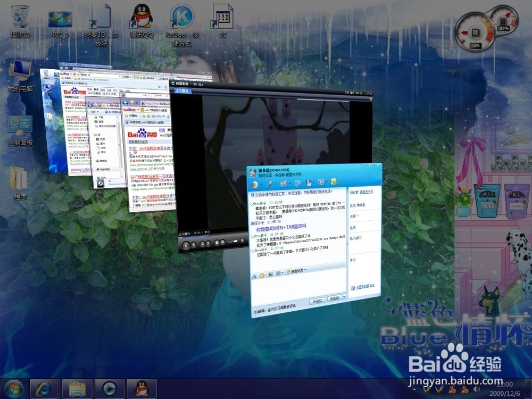The height and width of the screenshot is (399, 532).
Task: Start a voice call with QQ microphone icon
Action: [x=269, y=184]
